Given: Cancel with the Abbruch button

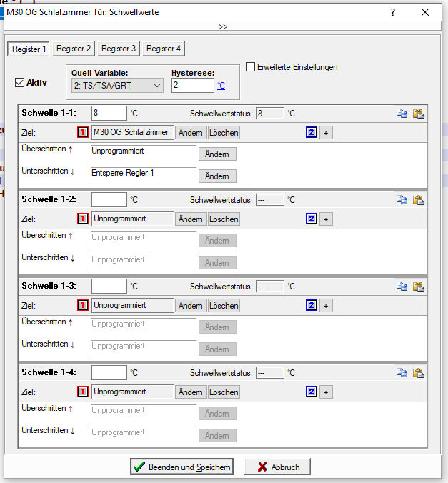Looking at the screenshot, I should pos(278,467).
